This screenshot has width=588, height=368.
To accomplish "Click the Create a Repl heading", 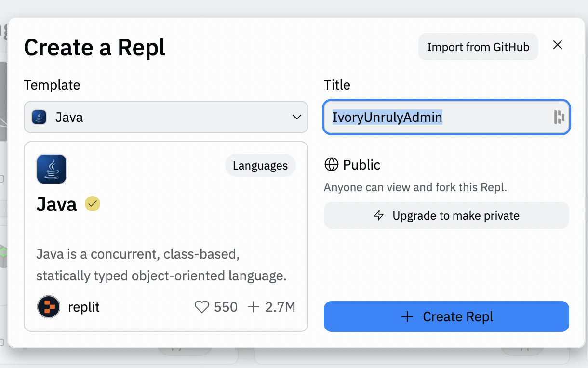I will point(94,47).
